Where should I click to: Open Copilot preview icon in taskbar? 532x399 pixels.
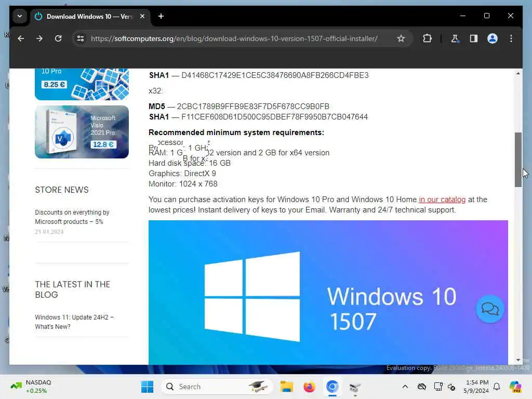[515, 387]
